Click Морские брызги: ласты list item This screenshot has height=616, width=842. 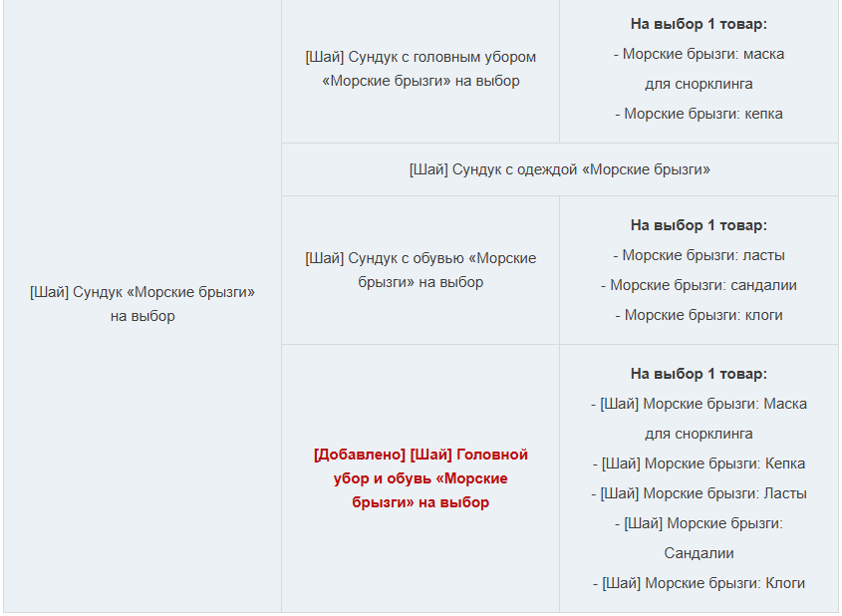point(699,255)
